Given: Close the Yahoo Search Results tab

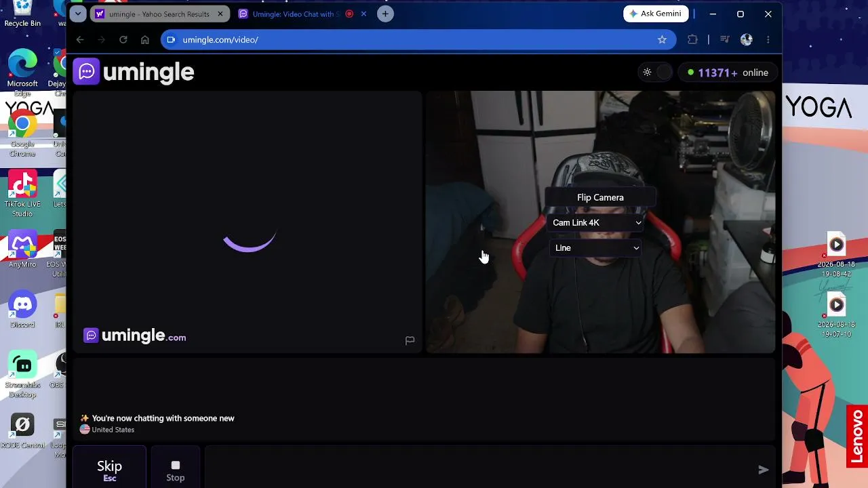Looking at the screenshot, I should (220, 14).
